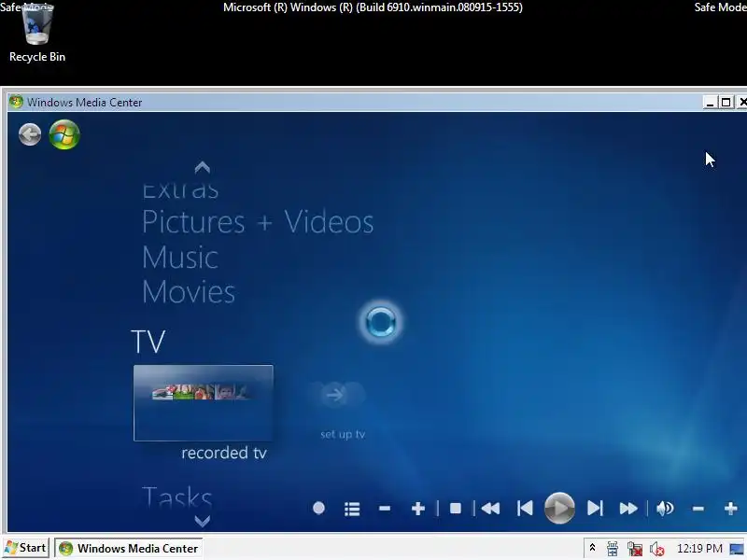The height and width of the screenshot is (560, 747).
Task: Click the fast forward button
Action: tap(628, 509)
